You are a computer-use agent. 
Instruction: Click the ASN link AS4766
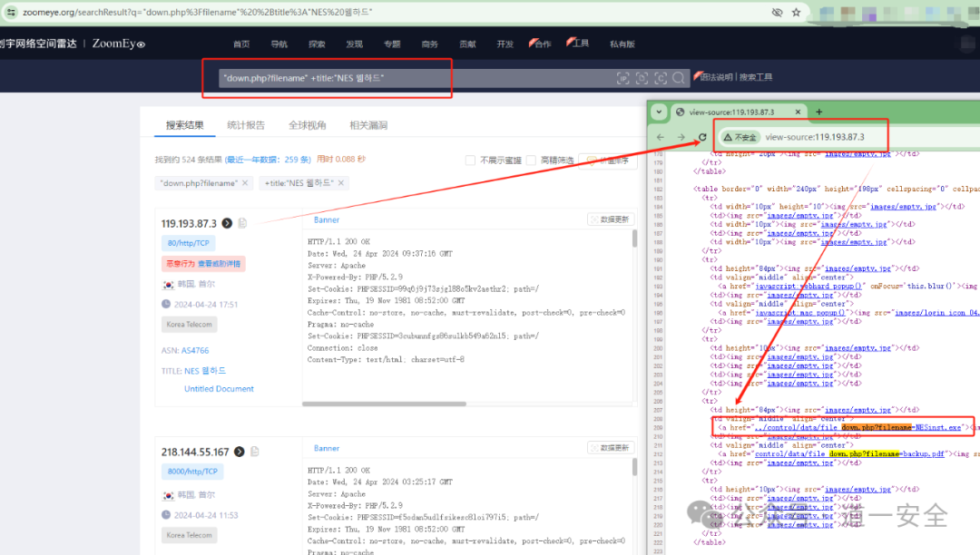pyautogui.click(x=195, y=350)
